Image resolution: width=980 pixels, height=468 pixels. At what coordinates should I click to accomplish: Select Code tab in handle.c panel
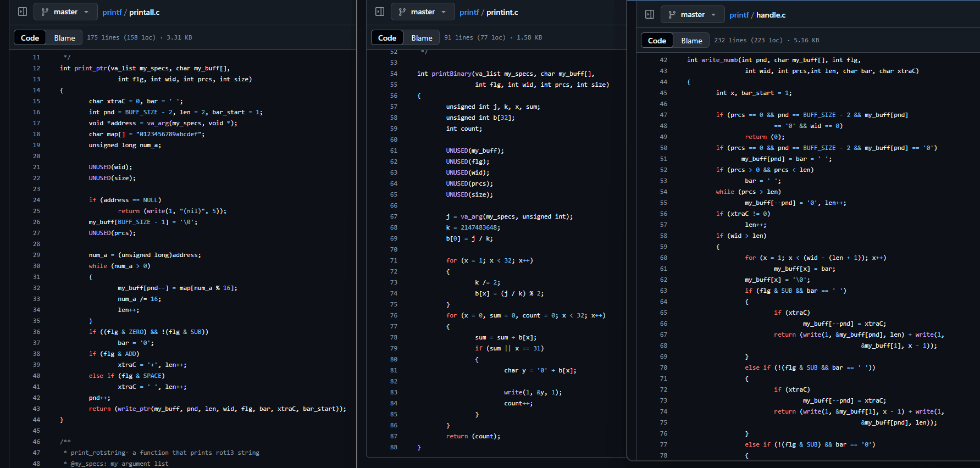[657, 41]
